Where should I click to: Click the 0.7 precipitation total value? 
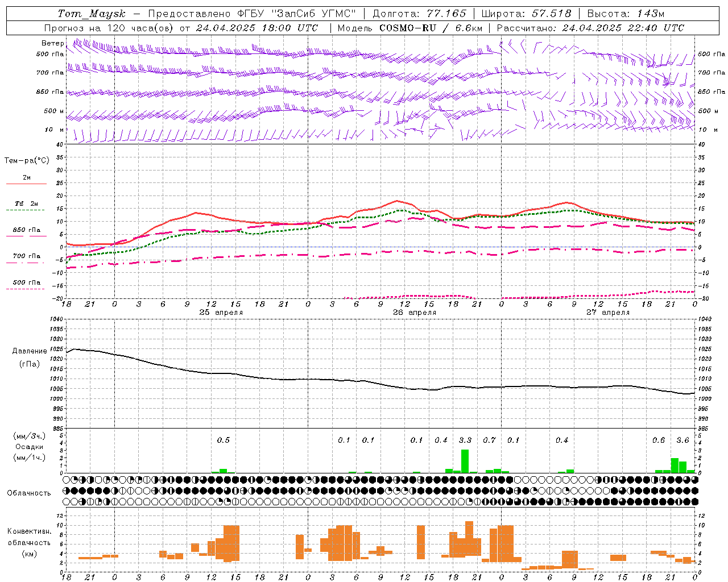coord(489,440)
